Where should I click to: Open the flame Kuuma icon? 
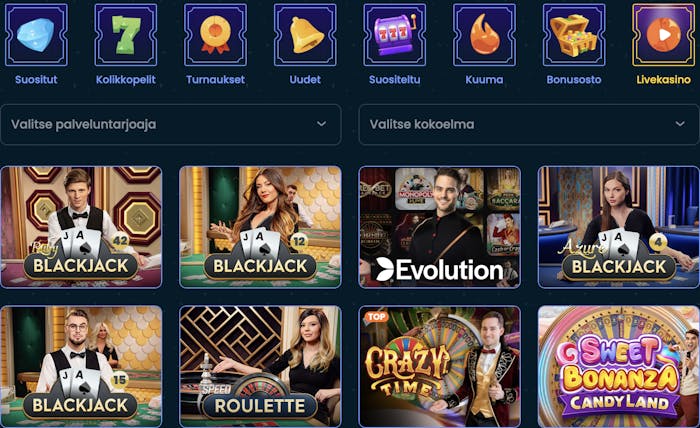484,35
